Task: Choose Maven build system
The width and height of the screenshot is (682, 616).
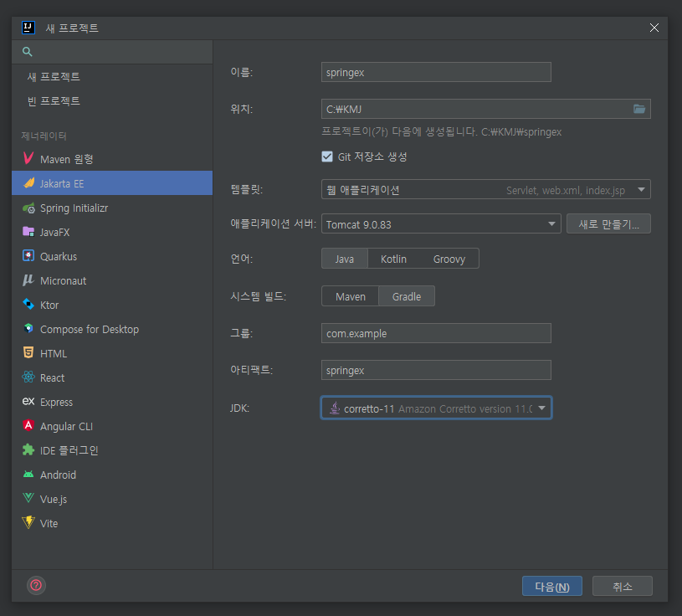Action: click(x=351, y=296)
